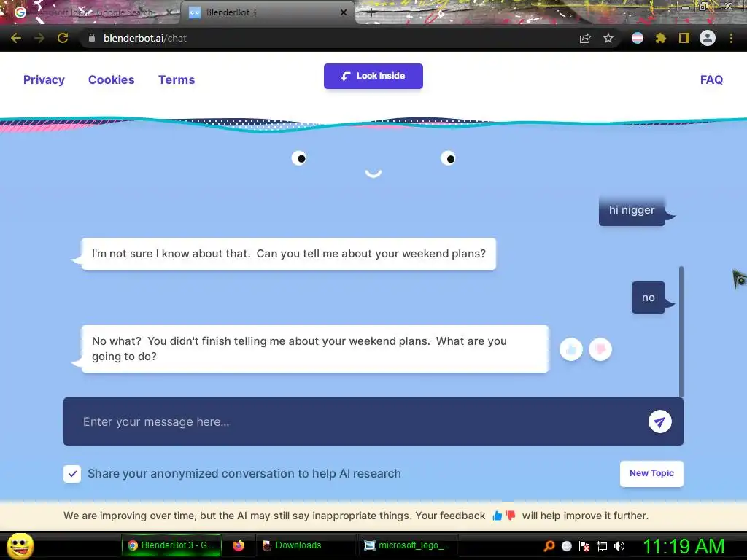
Task: Click the chat vertical scrollbar
Action: pyautogui.click(x=681, y=332)
